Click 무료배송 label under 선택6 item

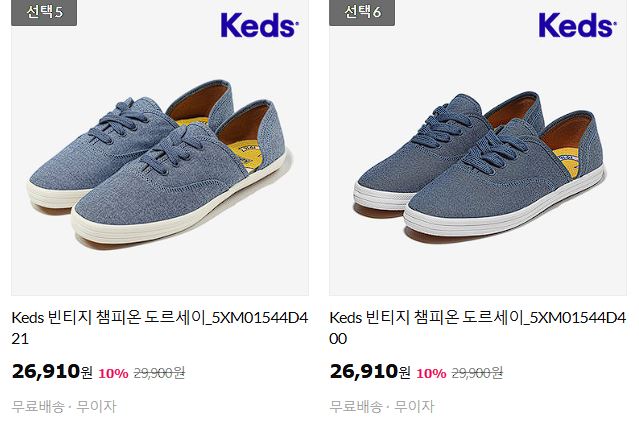point(356,406)
